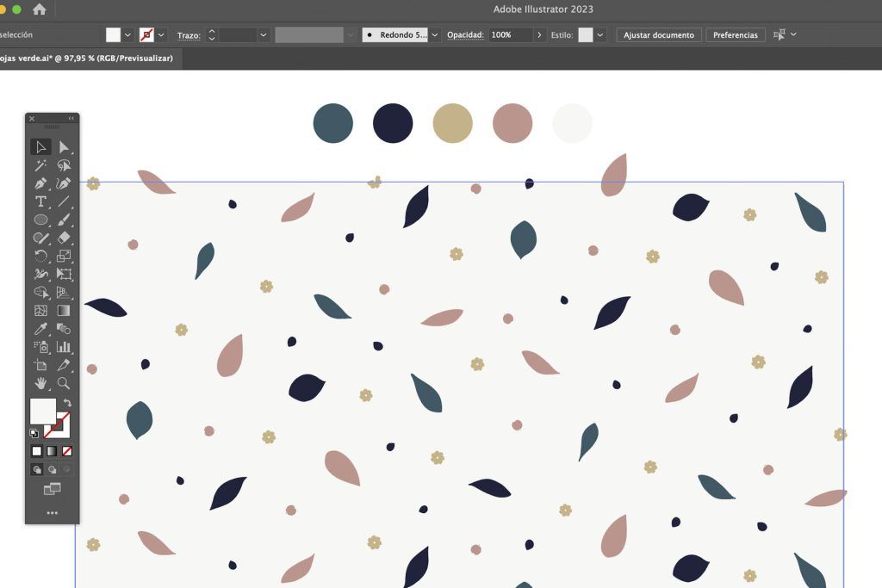The image size is (882, 588).
Task: Select the Magic Wand tool
Action: tap(40, 165)
